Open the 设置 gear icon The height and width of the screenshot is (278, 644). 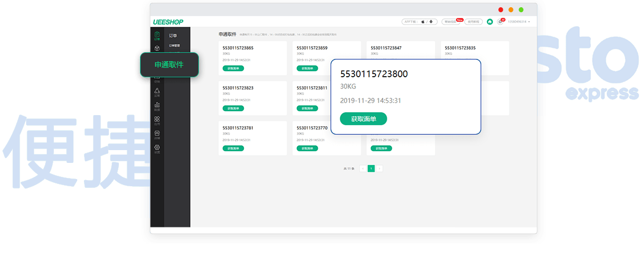click(x=157, y=149)
